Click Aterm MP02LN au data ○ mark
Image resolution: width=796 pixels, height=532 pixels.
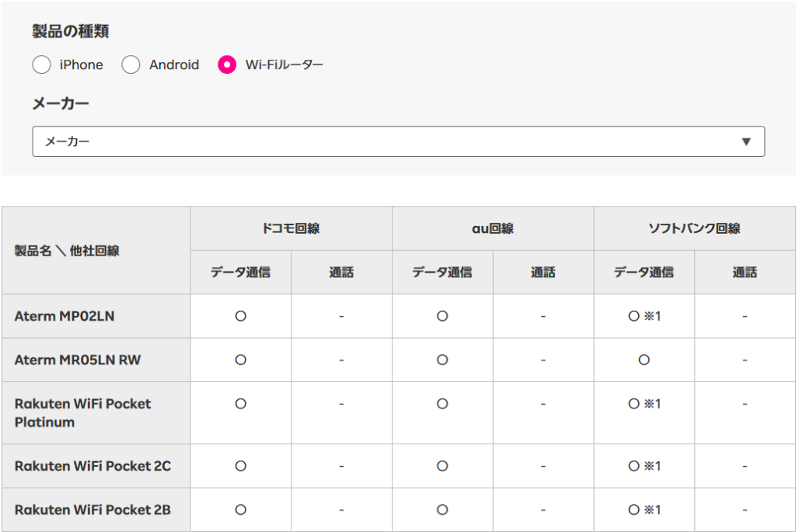click(x=442, y=316)
